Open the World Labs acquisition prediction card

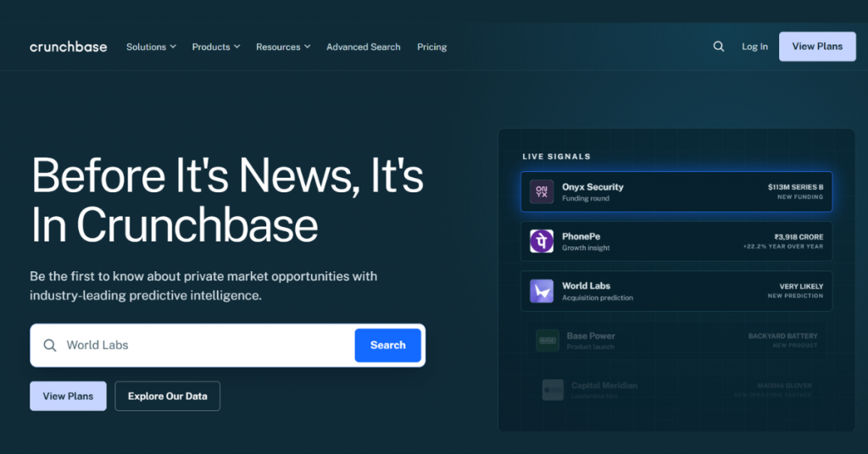point(676,291)
